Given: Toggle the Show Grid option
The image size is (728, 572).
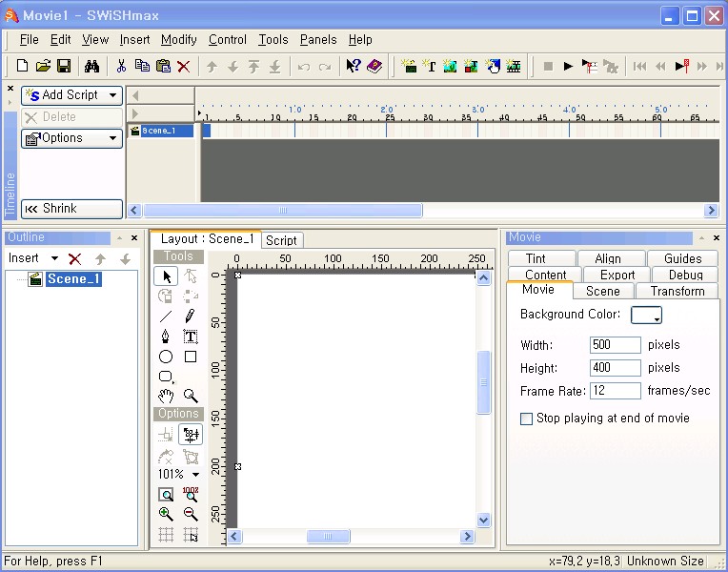Looking at the screenshot, I should click(166, 535).
